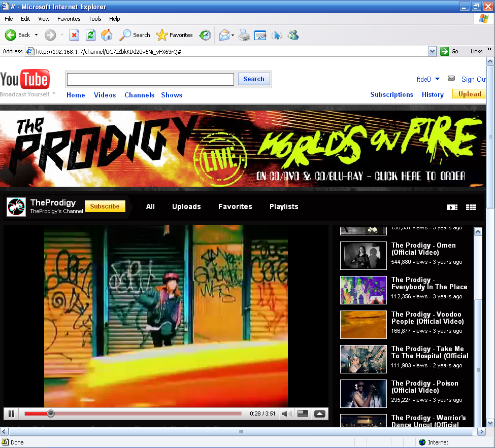Click the YouTube Search button
Image resolution: width=495 pixels, height=448 pixels.
pos(254,79)
